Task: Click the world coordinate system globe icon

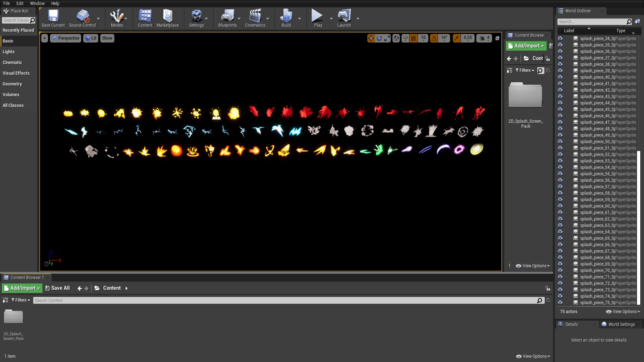Action: pos(396,38)
